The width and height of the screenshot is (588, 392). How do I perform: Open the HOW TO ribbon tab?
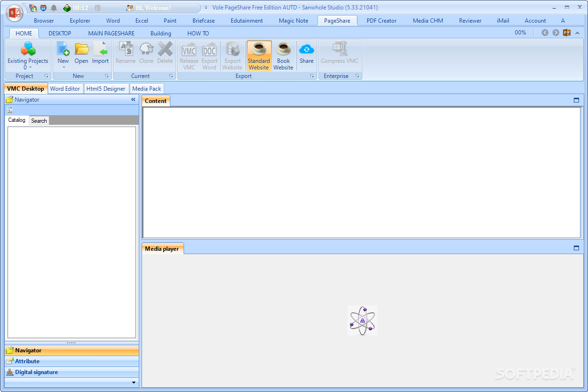[x=198, y=33]
